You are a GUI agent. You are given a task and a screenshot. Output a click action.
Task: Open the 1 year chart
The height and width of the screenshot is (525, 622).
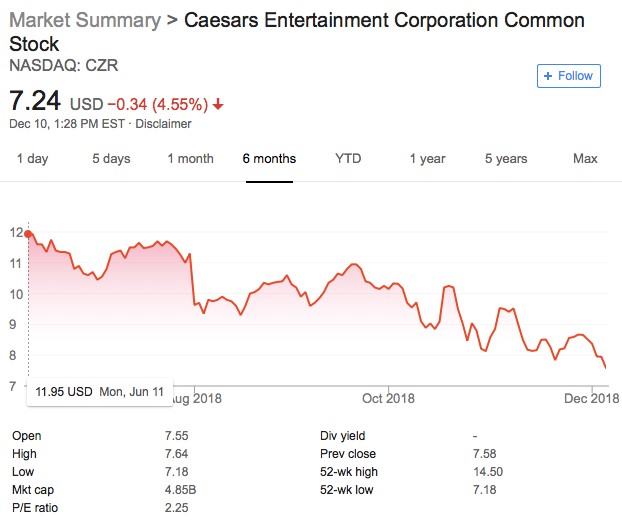427,159
